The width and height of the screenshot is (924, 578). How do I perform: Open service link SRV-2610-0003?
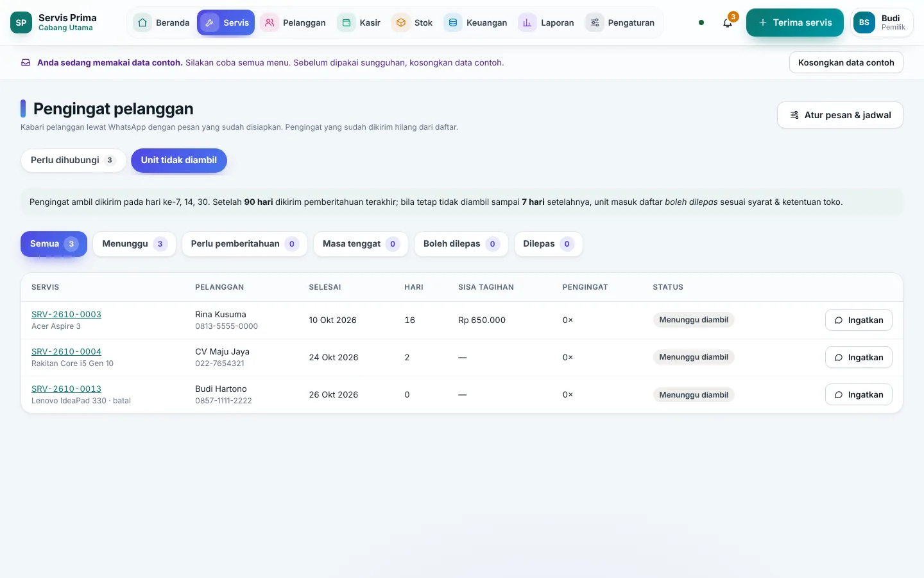tap(66, 314)
